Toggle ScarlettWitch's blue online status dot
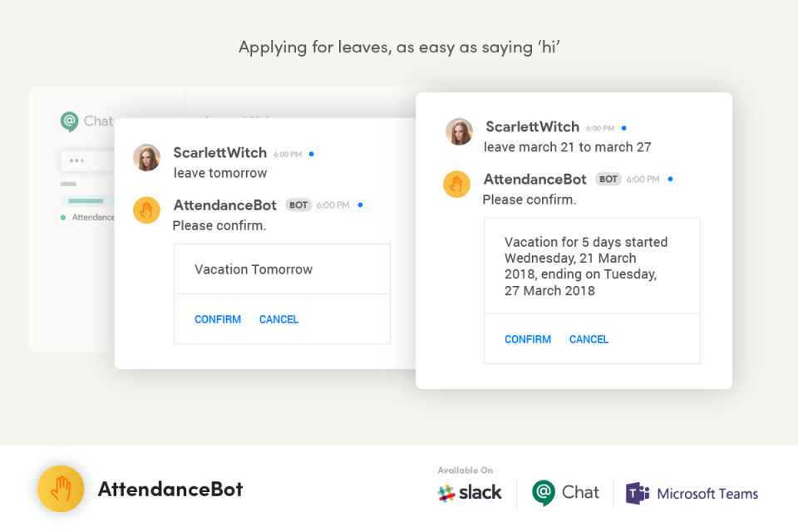 click(312, 153)
